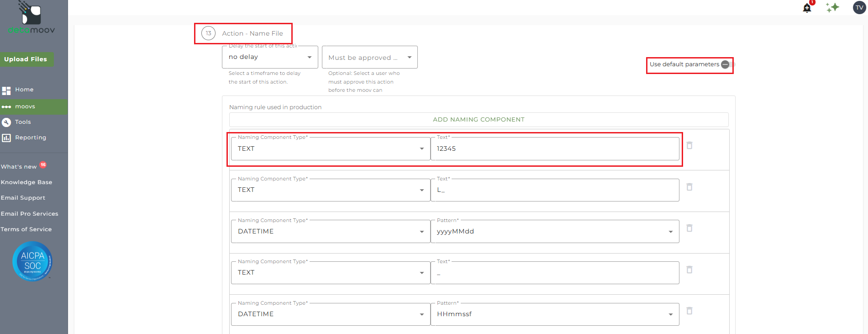Click the text field containing 12345

(x=554, y=149)
